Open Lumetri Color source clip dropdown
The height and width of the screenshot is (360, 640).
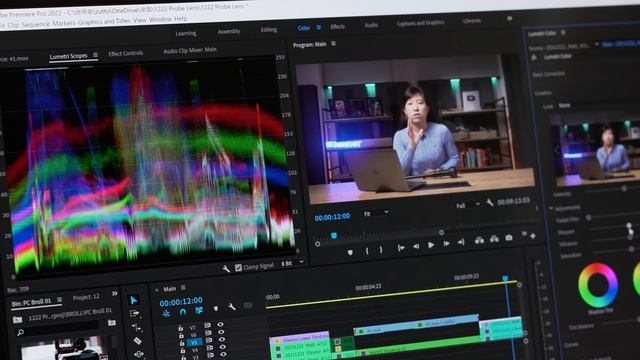tap(596, 44)
